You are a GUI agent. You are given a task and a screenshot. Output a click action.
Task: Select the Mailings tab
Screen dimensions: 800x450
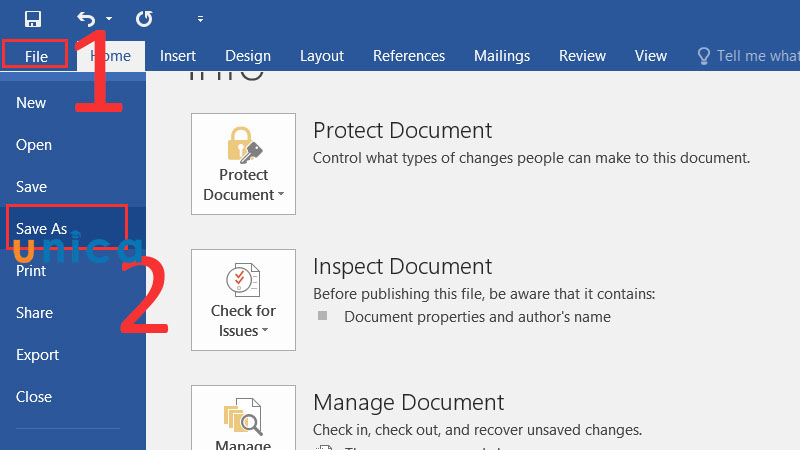(502, 56)
